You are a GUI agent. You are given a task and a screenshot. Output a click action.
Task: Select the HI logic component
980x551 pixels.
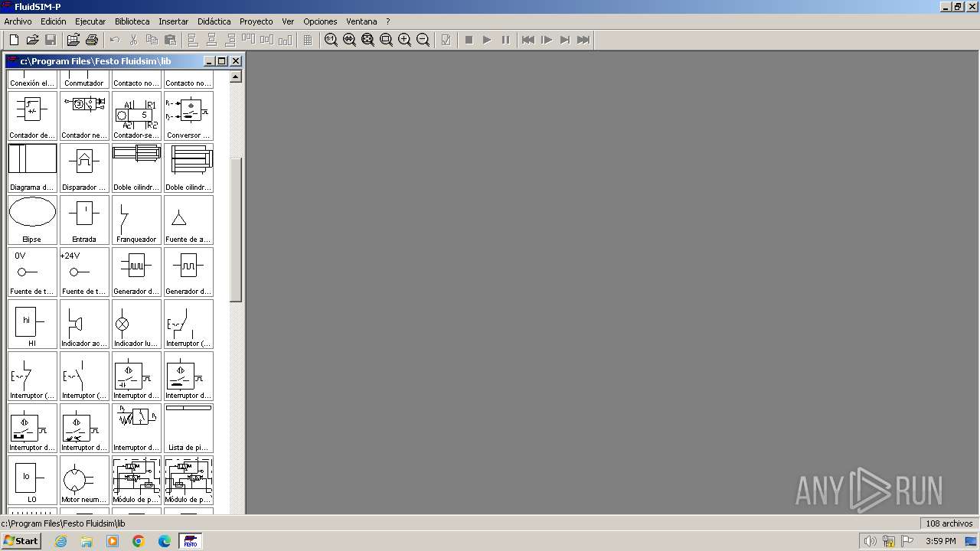(x=32, y=324)
